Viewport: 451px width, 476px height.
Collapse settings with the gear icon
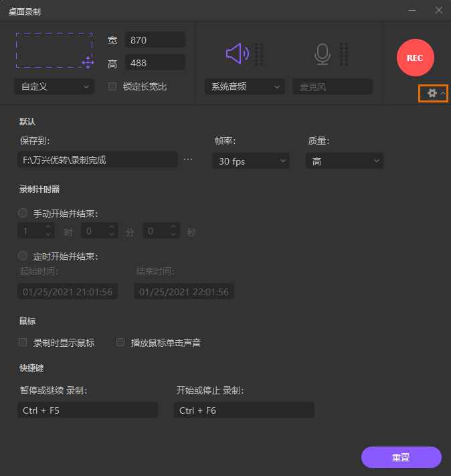click(432, 93)
